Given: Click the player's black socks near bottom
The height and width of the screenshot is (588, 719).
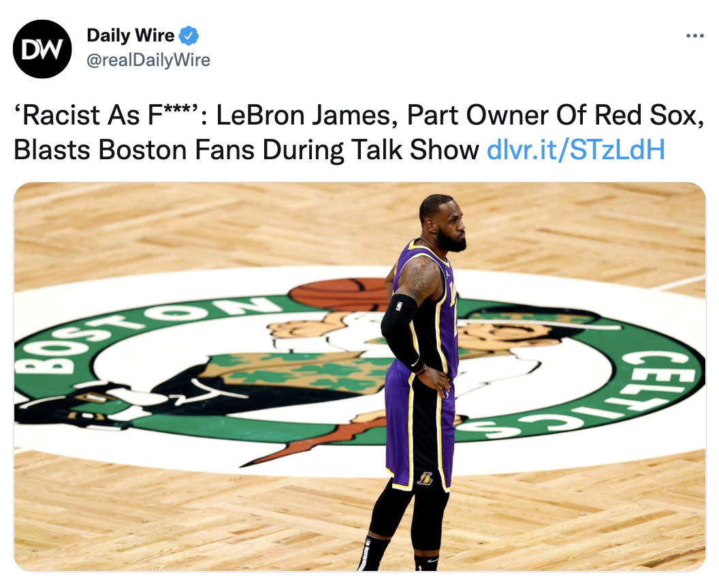Looking at the screenshot, I should 399,552.
